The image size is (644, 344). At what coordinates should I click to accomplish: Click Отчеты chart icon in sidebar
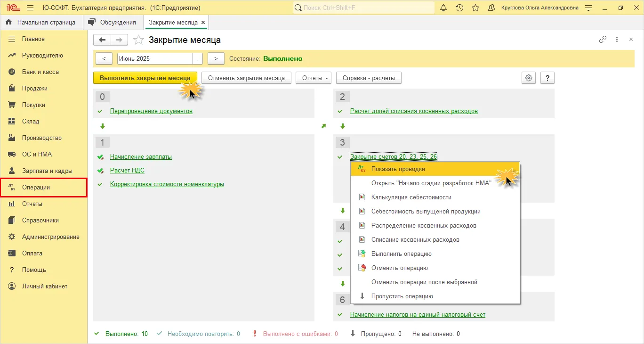[x=12, y=204]
